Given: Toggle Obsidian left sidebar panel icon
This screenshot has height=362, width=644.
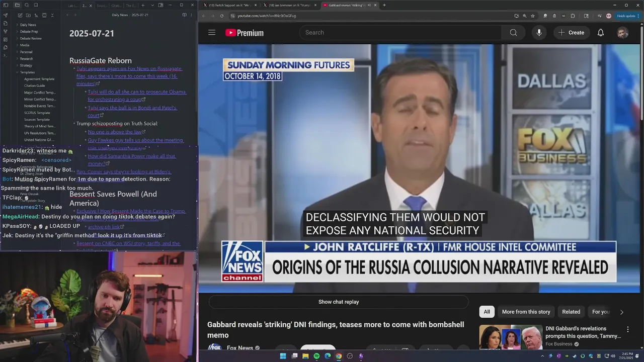Looking at the screenshot, I should pos(6,5).
